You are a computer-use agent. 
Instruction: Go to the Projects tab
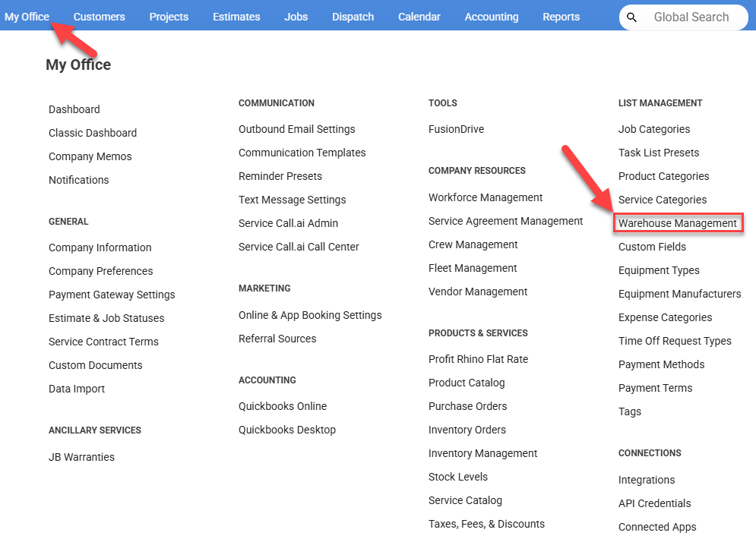(x=169, y=17)
